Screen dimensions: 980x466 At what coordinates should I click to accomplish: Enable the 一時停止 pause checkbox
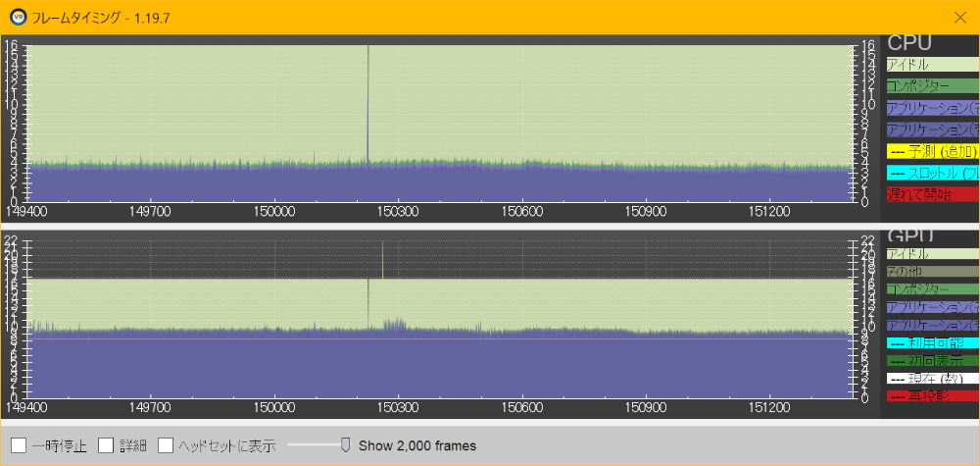pos(20,445)
